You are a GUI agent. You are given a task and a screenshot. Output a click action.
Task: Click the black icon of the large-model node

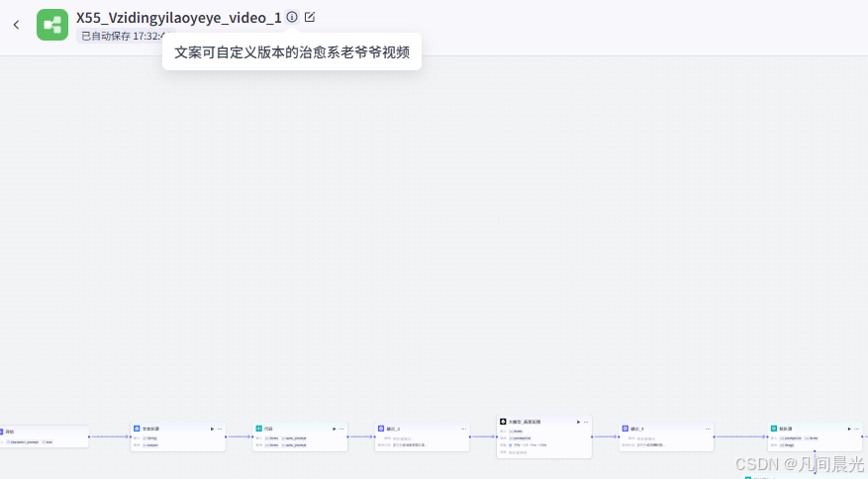(503, 422)
